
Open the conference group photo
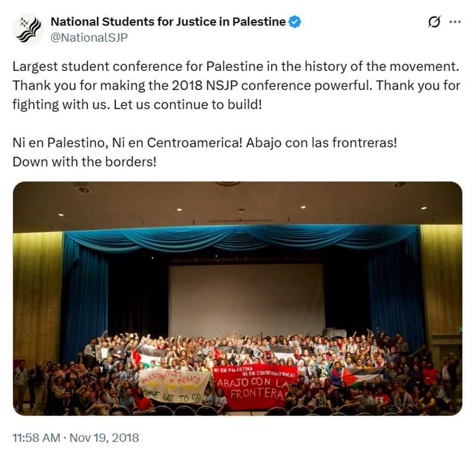(x=237, y=297)
